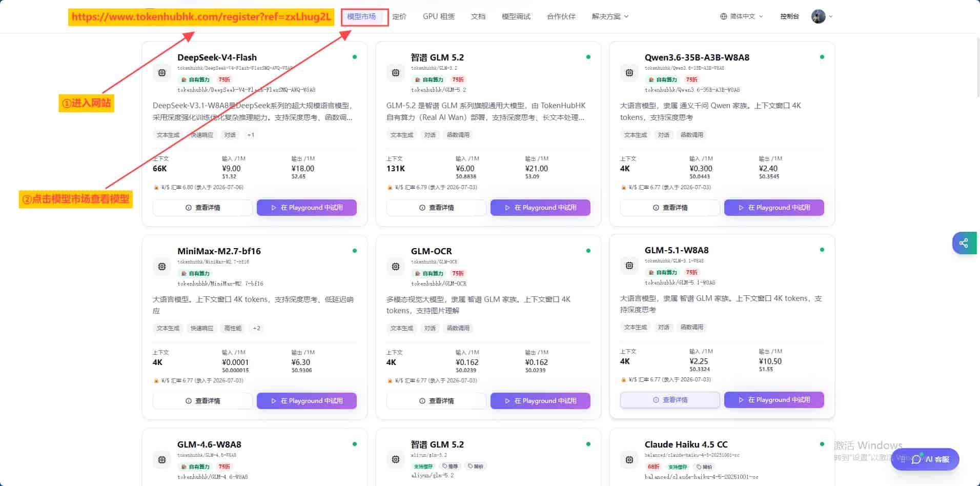Image resolution: width=980 pixels, height=486 pixels.
Task: Click the 131K context value
Action: coord(396,168)
